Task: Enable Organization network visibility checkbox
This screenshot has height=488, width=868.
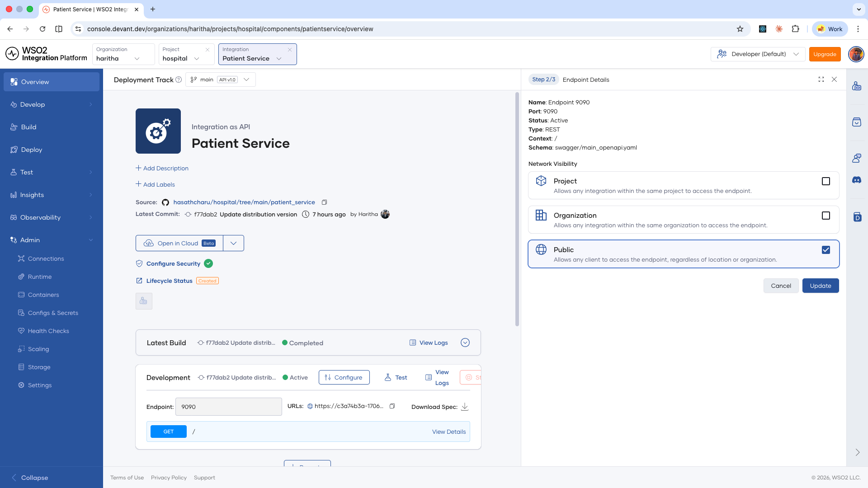Action: click(x=826, y=216)
